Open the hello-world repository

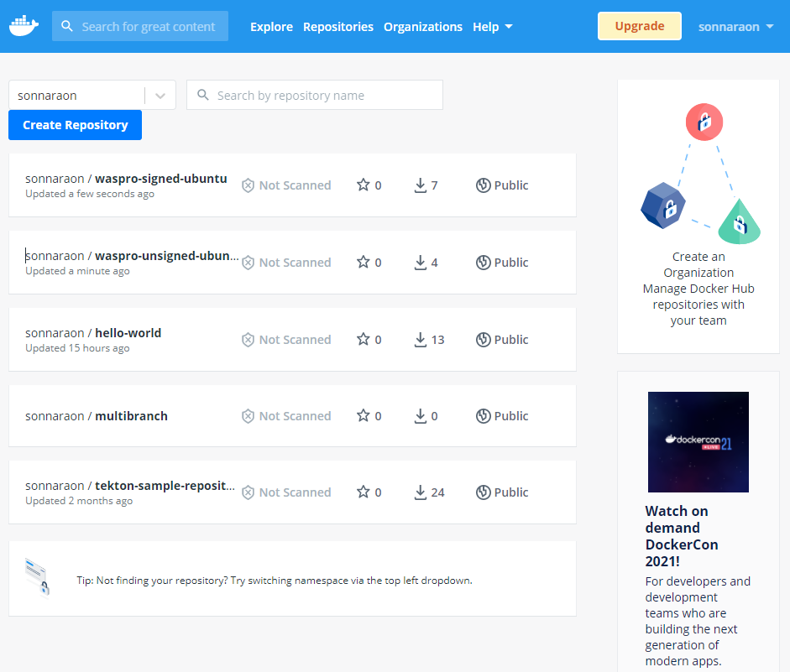pyautogui.click(x=128, y=333)
